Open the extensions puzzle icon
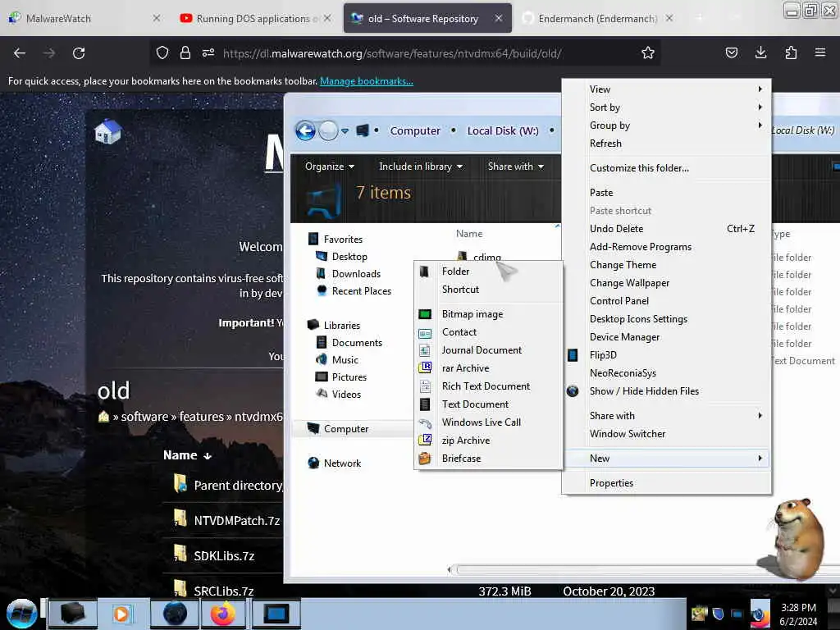 pos(791,53)
